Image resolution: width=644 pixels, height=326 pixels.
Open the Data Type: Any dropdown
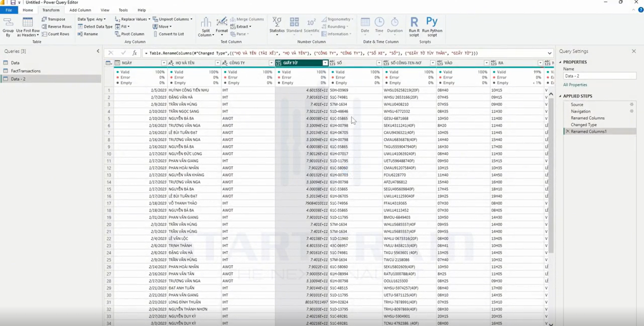point(91,19)
